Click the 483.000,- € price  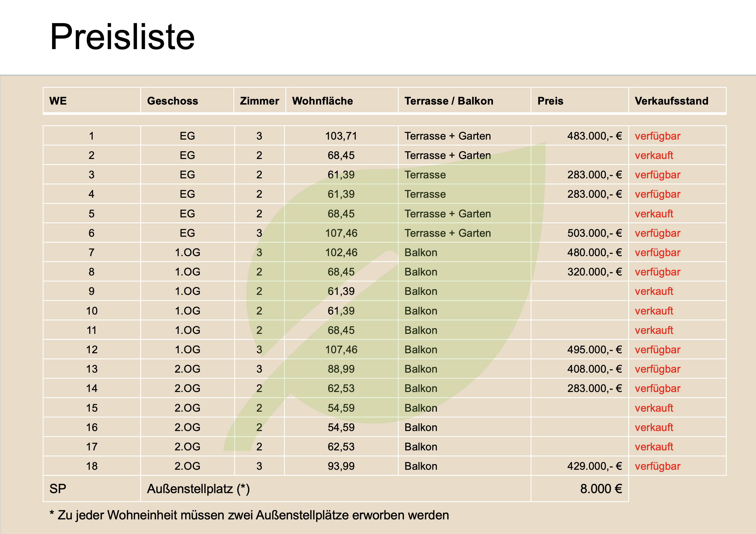pos(594,136)
